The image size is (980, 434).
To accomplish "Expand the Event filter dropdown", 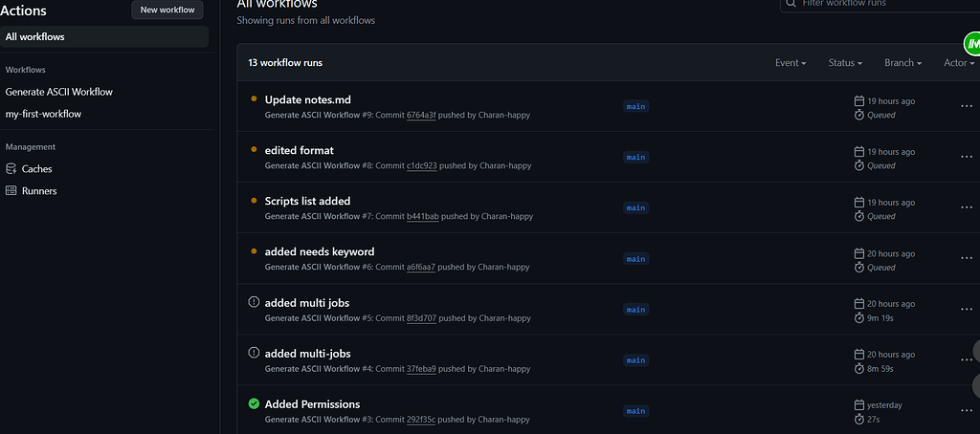I will pos(791,63).
